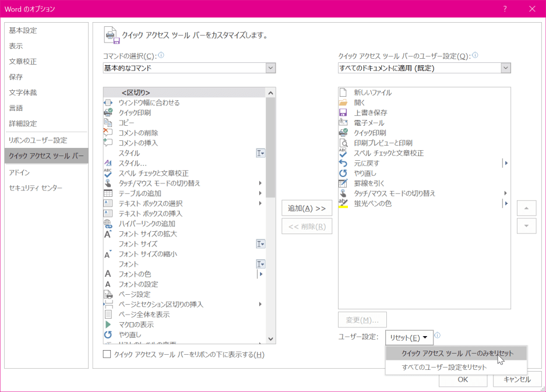Screen dimensions: 546x392
Task: Select the コメントの削除 icon
Action: click(x=108, y=133)
